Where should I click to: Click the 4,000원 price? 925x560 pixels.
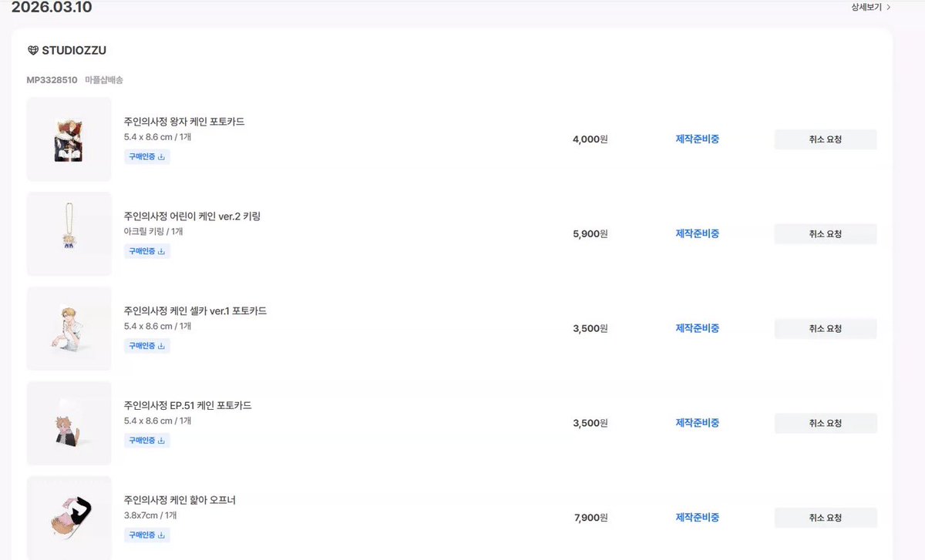click(x=590, y=139)
